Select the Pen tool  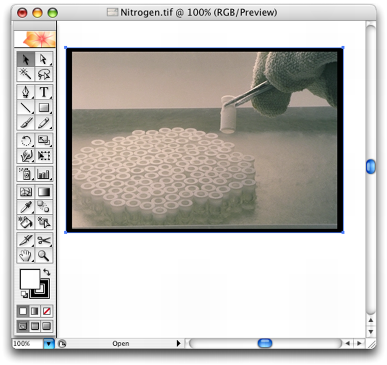pos(26,92)
